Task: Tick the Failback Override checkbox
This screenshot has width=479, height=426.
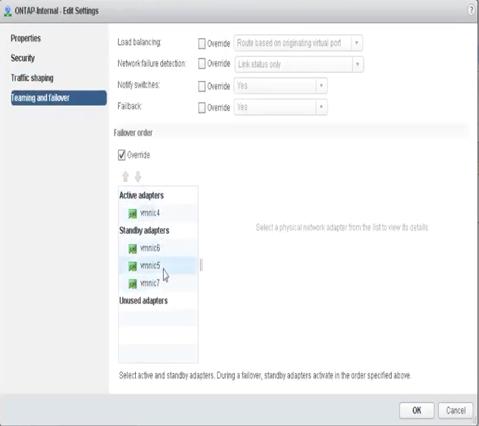Action: [x=202, y=108]
